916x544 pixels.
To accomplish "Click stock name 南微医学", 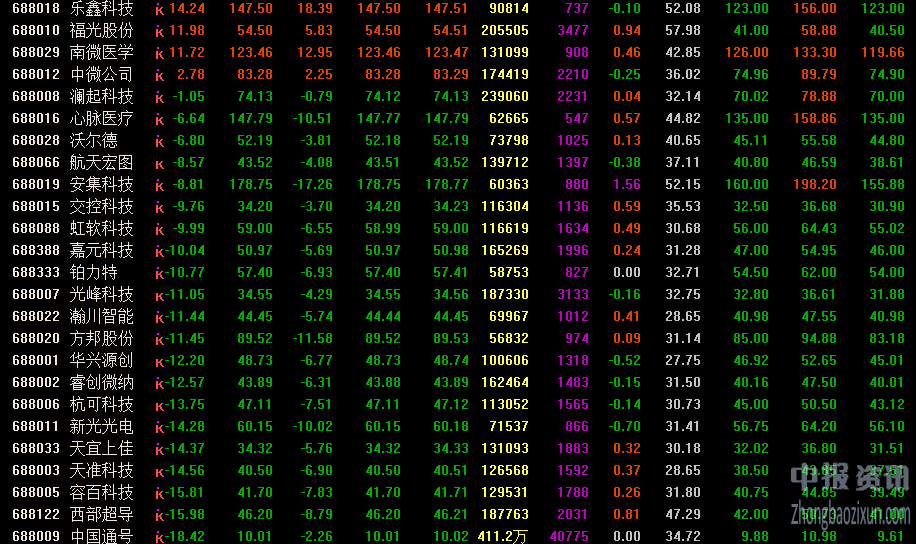I will [102, 53].
